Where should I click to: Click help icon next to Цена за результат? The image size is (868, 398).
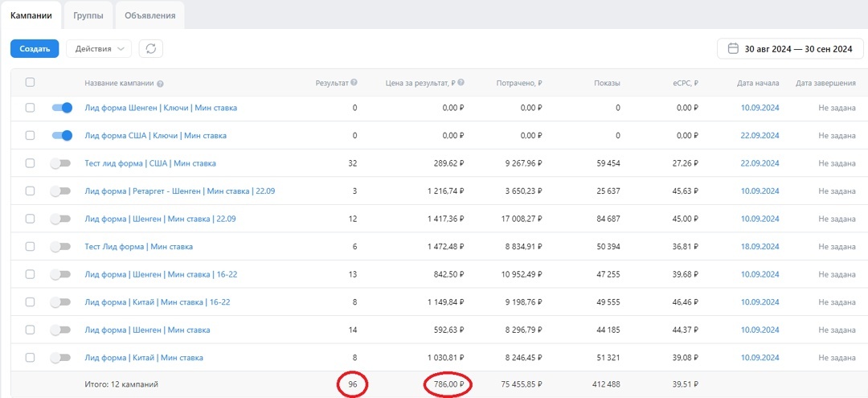tap(461, 83)
